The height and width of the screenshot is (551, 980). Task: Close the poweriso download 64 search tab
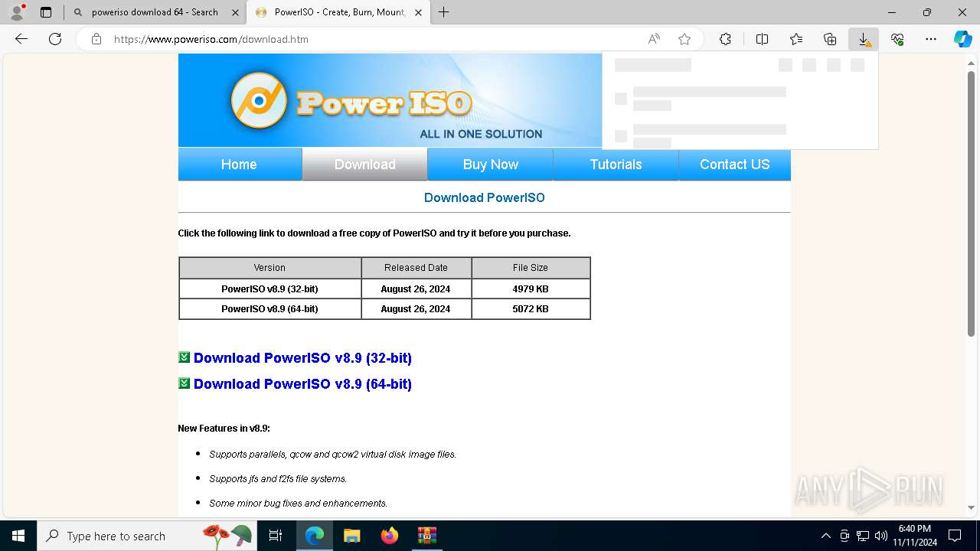click(234, 12)
